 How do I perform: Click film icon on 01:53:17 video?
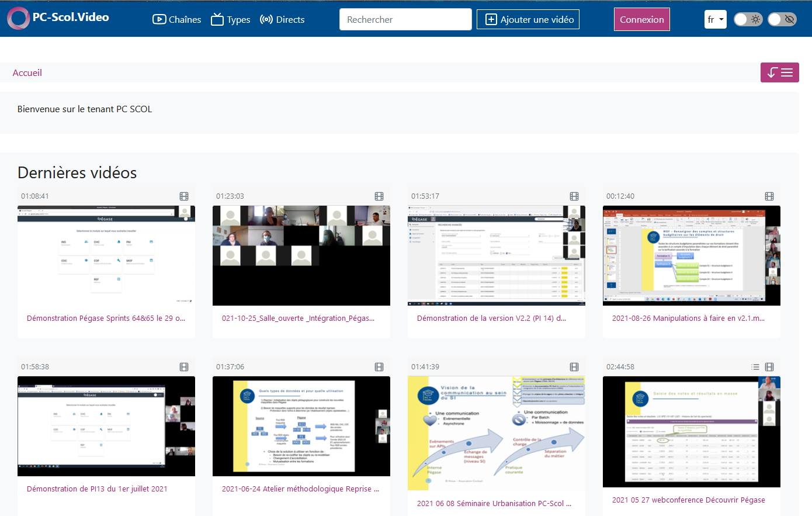[574, 196]
